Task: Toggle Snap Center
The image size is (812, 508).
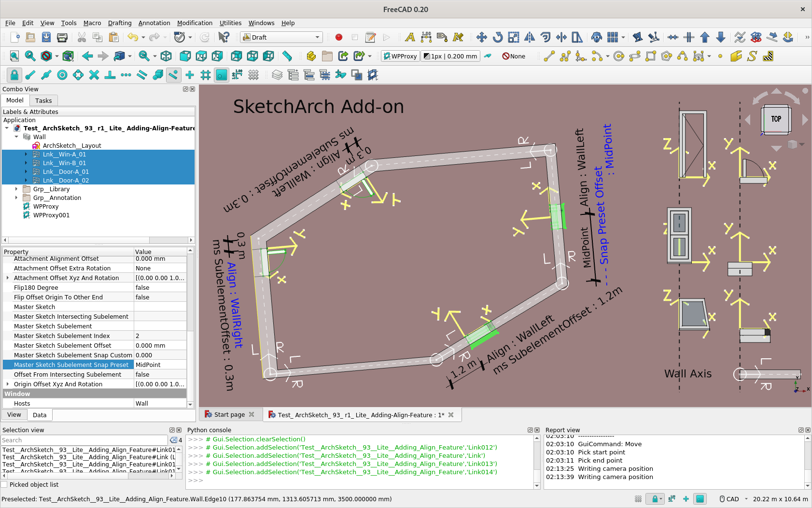Action: click(62, 75)
